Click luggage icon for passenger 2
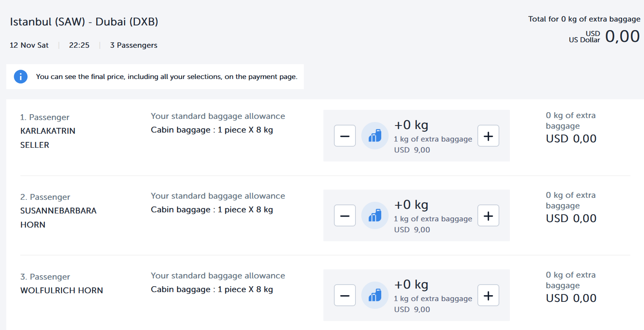644x330 pixels. coord(375,215)
